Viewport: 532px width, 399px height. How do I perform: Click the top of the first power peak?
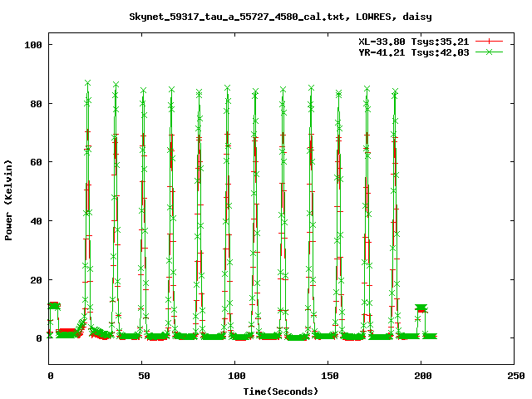(x=87, y=84)
